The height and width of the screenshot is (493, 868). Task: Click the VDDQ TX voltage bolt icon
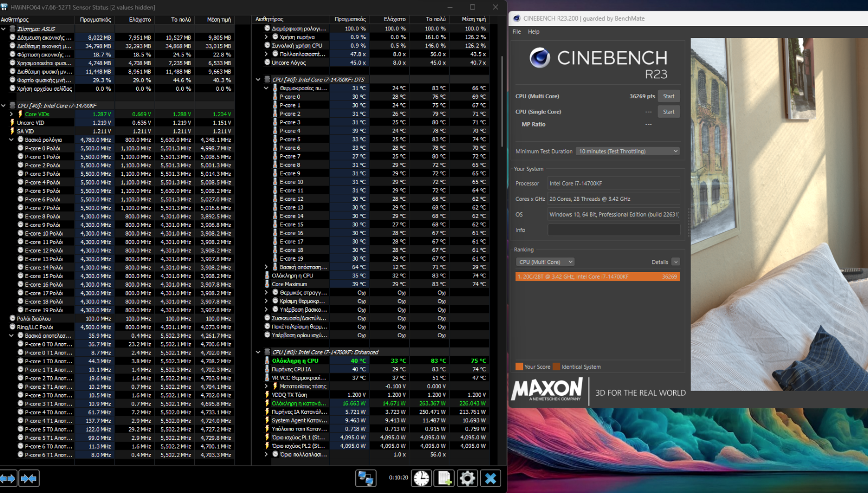267,395
